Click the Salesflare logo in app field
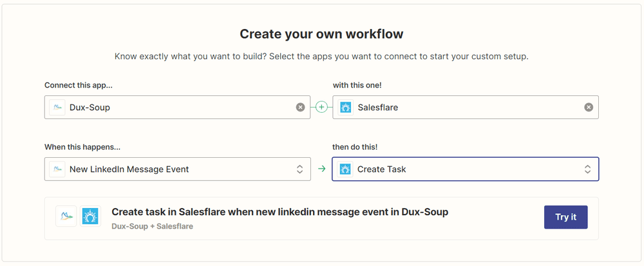 [345, 108]
